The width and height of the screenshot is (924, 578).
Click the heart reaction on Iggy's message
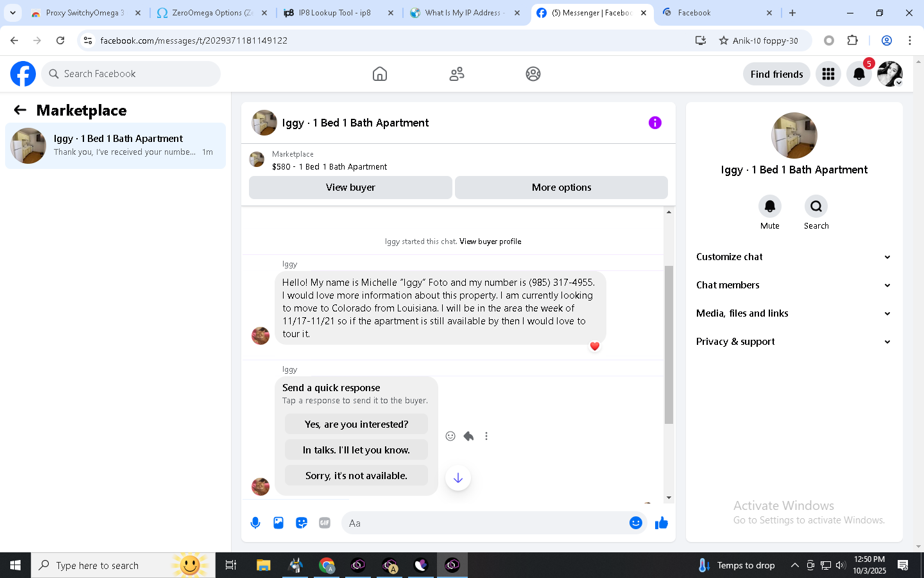coord(595,346)
